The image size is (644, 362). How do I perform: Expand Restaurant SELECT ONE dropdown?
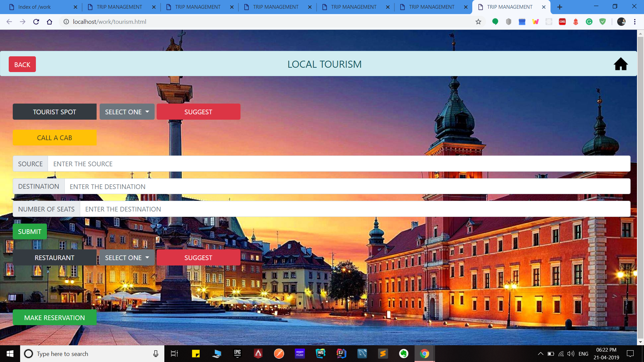point(127,258)
